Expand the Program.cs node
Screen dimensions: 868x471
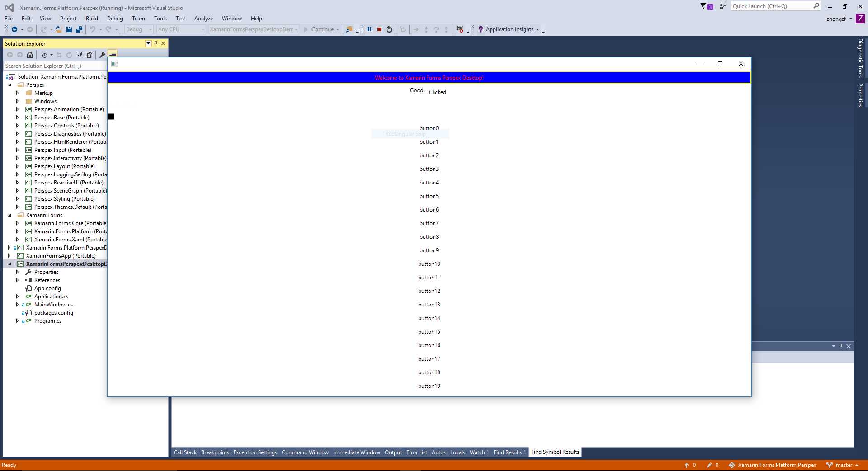tap(18, 321)
